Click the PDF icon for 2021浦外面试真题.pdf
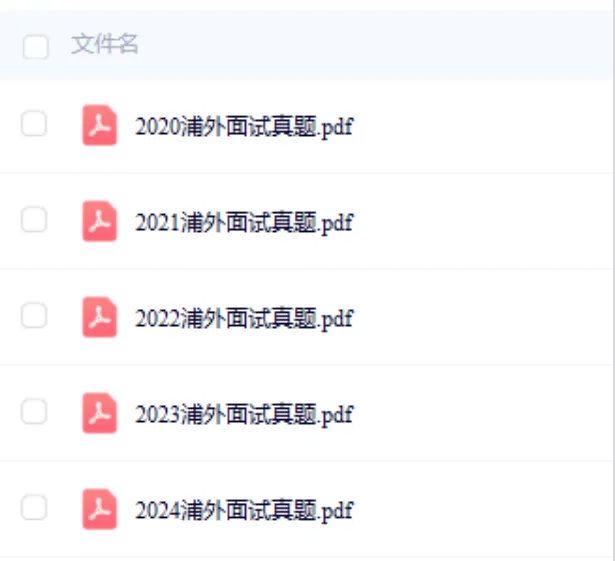This screenshot has width=615, height=561. (100, 221)
